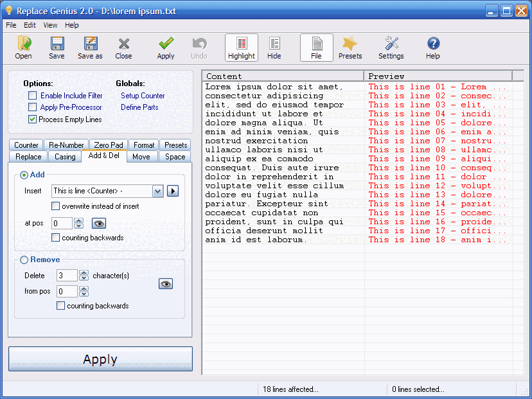Click the Save as toolbar icon

[x=90, y=48]
